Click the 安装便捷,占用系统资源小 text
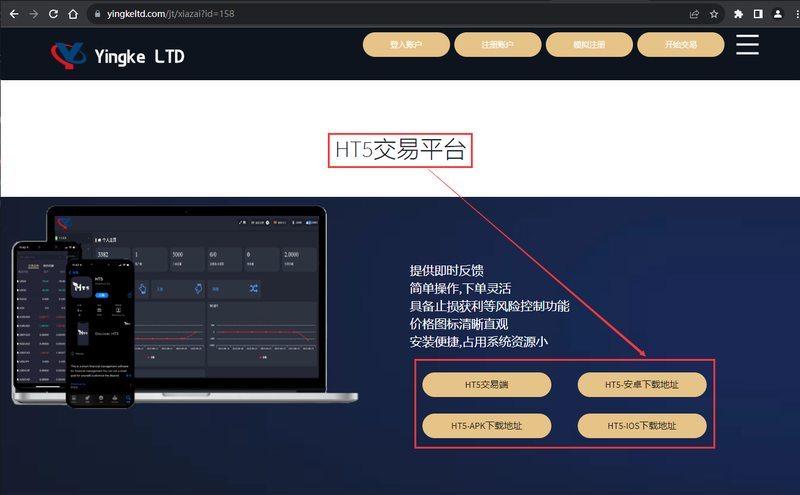800x495 pixels. click(479, 342)
